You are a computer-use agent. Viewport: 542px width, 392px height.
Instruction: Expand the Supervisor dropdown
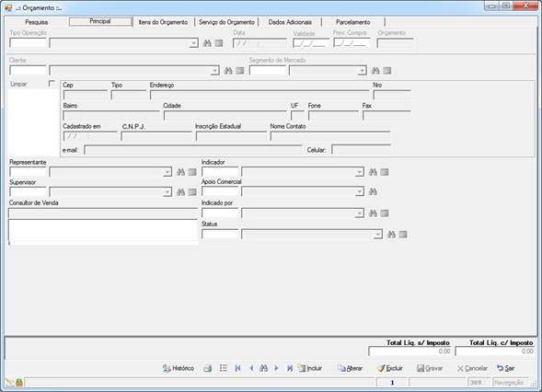tap(167, 191)
